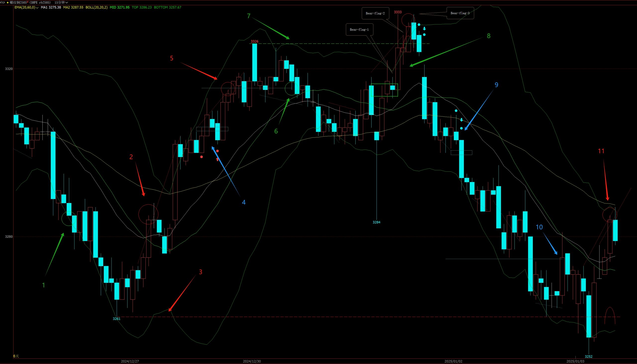Select the Bear-flag-1 annotation box
This screenshot has height=364, width=637.
(x=359, y=30)
